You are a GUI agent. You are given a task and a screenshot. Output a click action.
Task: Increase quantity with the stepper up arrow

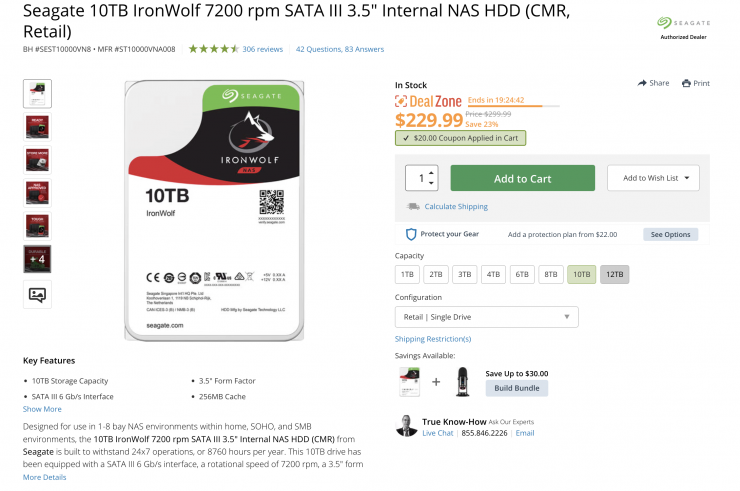click(431, 173)
